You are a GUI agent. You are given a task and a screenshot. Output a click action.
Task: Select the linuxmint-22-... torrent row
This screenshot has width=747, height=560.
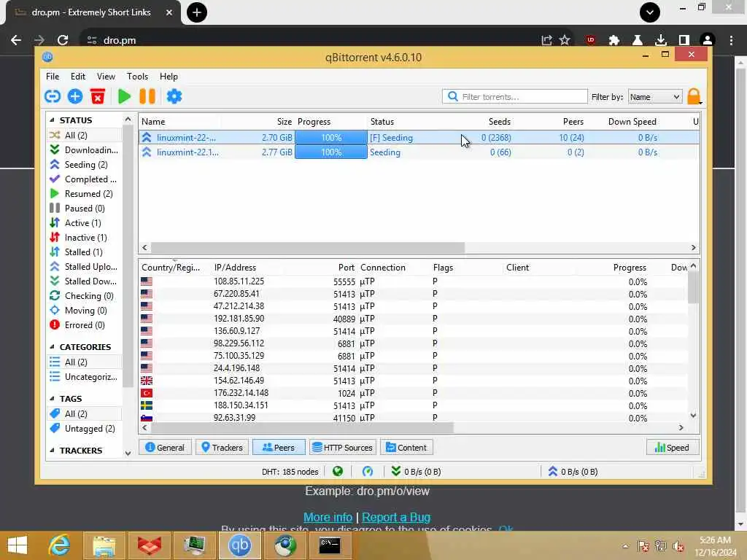click(x=419, y=138)
